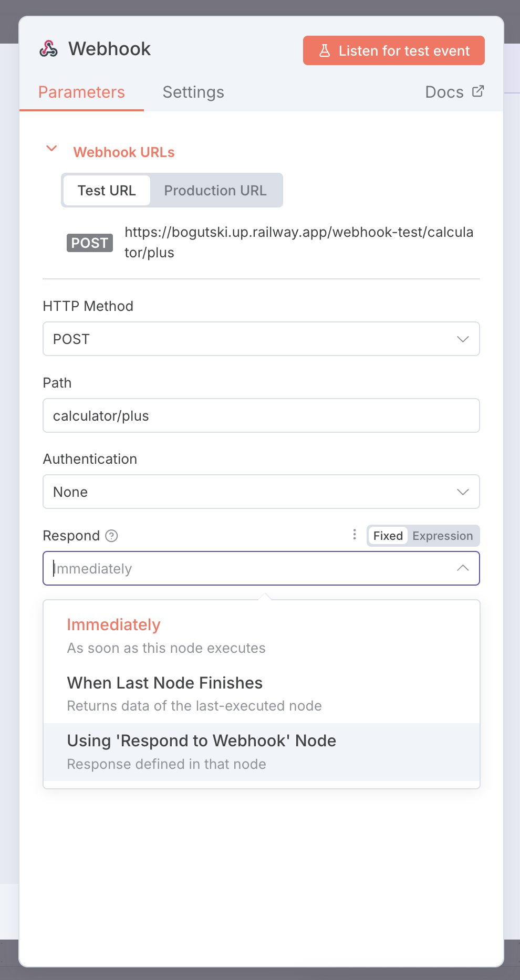520x980 pixels.
Task: Switch Respond field to Expression mode
Action: (442, 536)
